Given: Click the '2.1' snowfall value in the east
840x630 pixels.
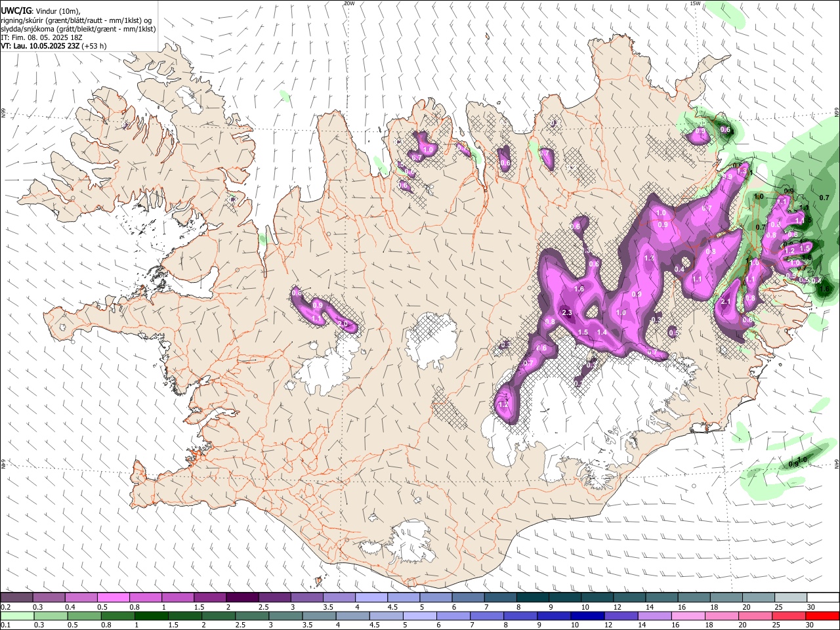Looking at the screenshot, I should pyautogui.click(x=726, y=302).
